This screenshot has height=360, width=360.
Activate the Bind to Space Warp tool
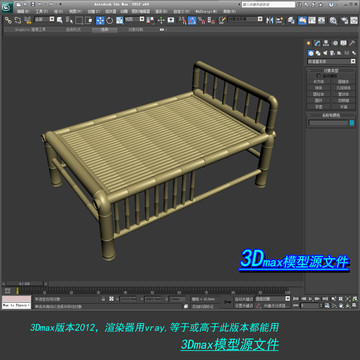pos(28,20)
